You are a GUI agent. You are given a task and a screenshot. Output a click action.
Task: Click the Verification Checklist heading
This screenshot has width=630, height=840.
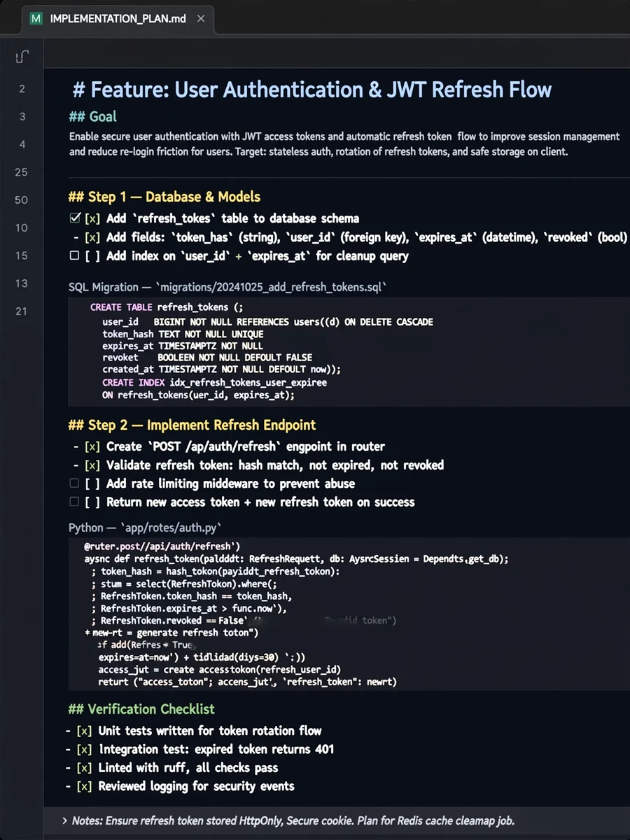coord(141,709)
